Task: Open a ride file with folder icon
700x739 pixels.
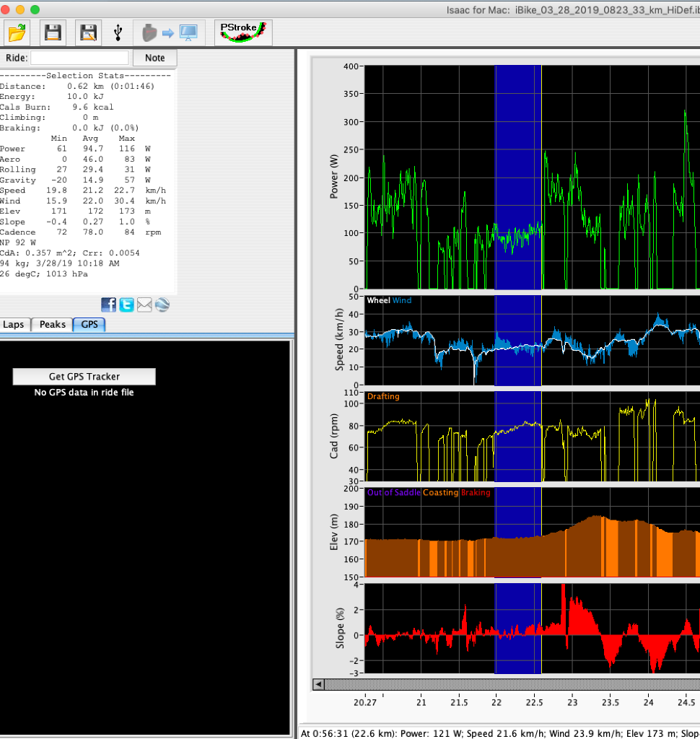Action: (x=17, y=32)
